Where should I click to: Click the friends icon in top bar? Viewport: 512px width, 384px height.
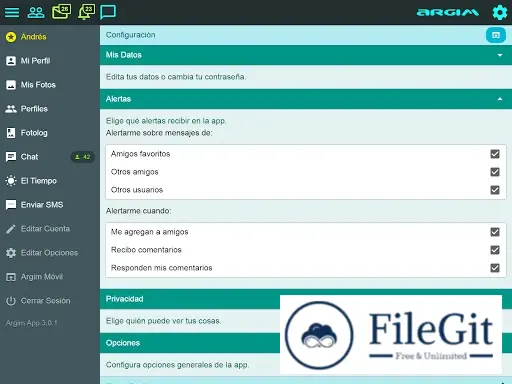(x=36, y=12)
